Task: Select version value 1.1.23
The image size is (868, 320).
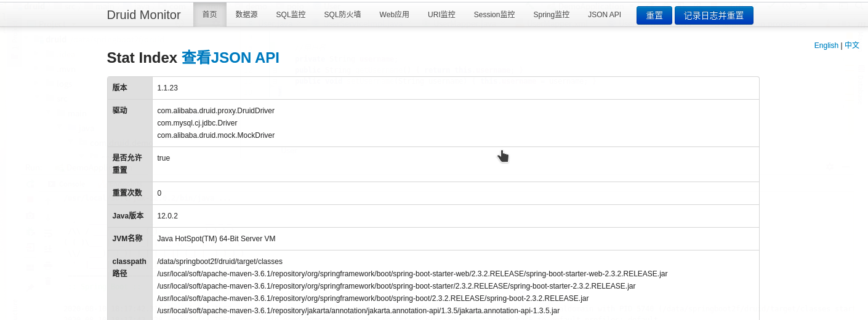Action: 167,88
